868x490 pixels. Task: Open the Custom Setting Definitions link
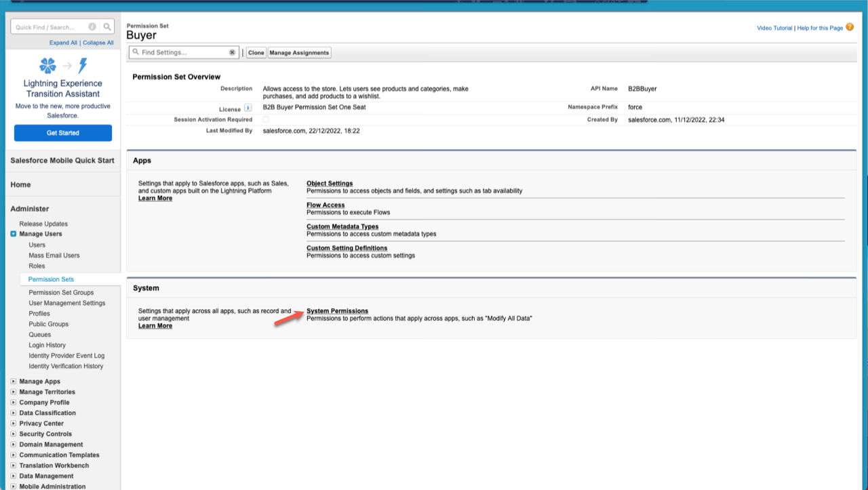point(347,248)
